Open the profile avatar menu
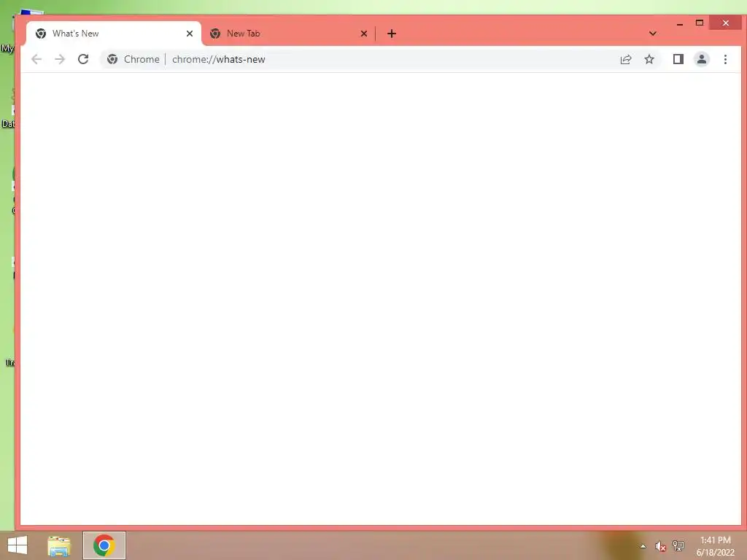747x560 pixels. click(x=702, y=60)
